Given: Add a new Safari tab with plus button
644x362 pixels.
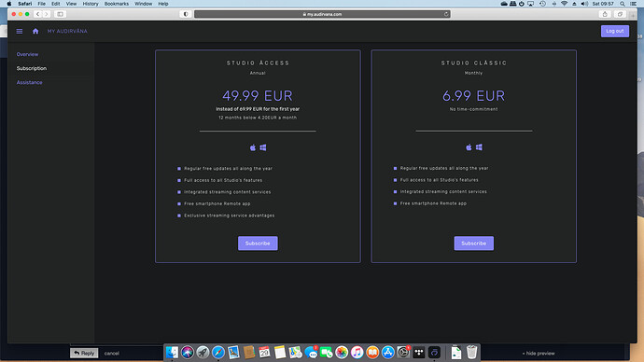Looking at the screenshot, I should coord(633,15).
